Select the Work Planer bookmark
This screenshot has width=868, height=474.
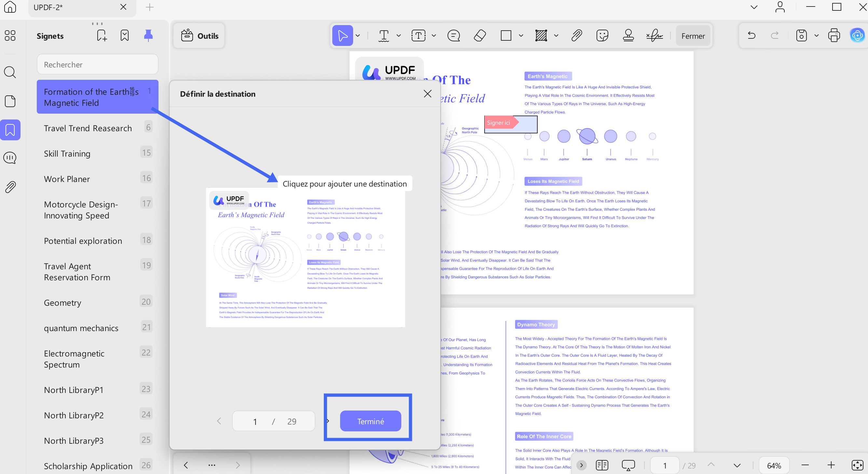click(x=97, y=179)
